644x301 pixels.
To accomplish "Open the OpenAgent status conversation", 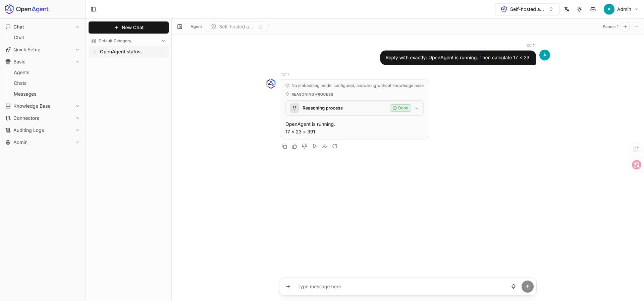I will (x=129, y=52).
